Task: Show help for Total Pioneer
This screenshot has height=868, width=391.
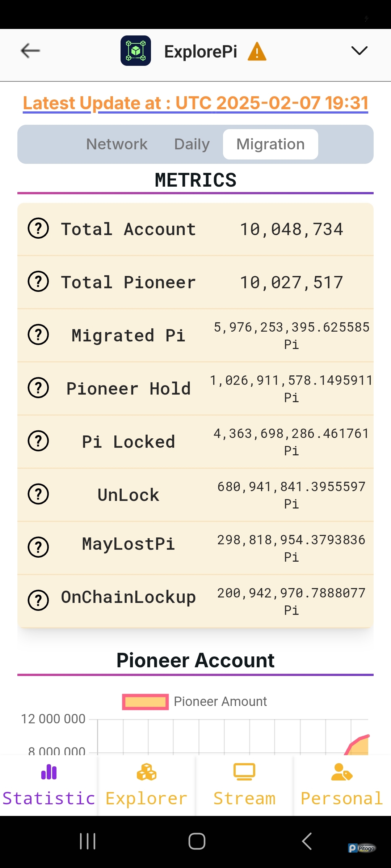Action: pyautogui.click(x=38, y=282)
